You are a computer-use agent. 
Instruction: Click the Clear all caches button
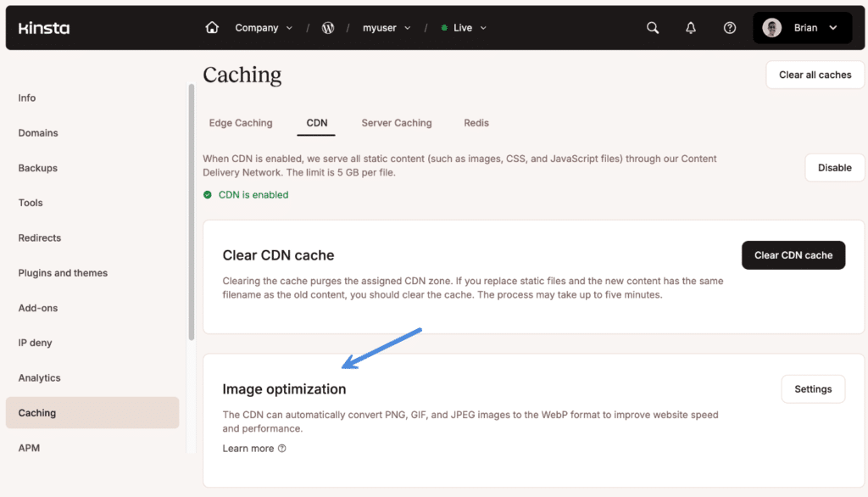pyautogui.click(x=815, y=74)
